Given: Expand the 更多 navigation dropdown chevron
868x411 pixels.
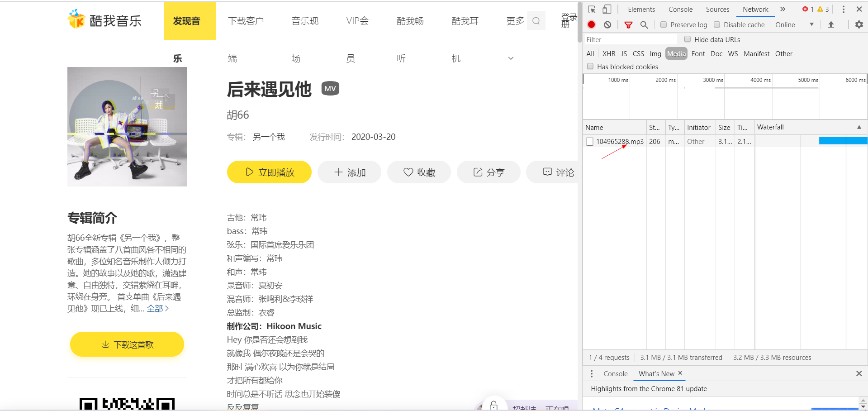Looking at the screenshot, I should pos(511,58).
